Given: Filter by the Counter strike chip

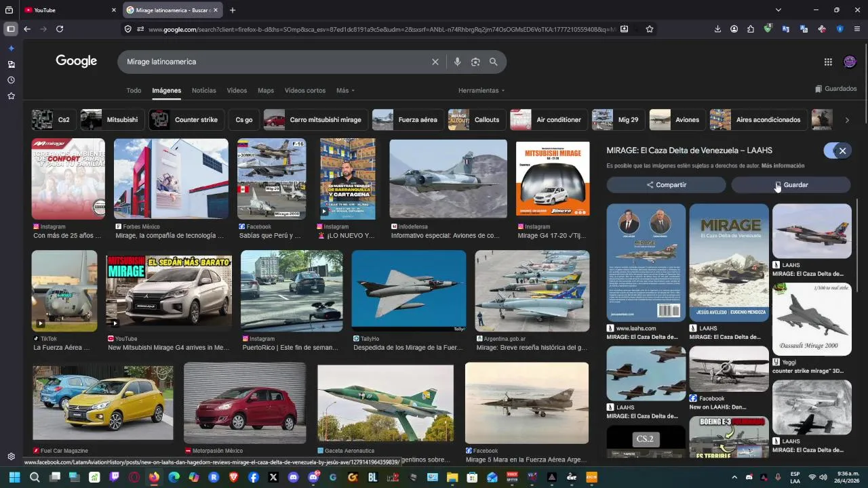Looking at the screenshot, I should (x=186, y=120).
